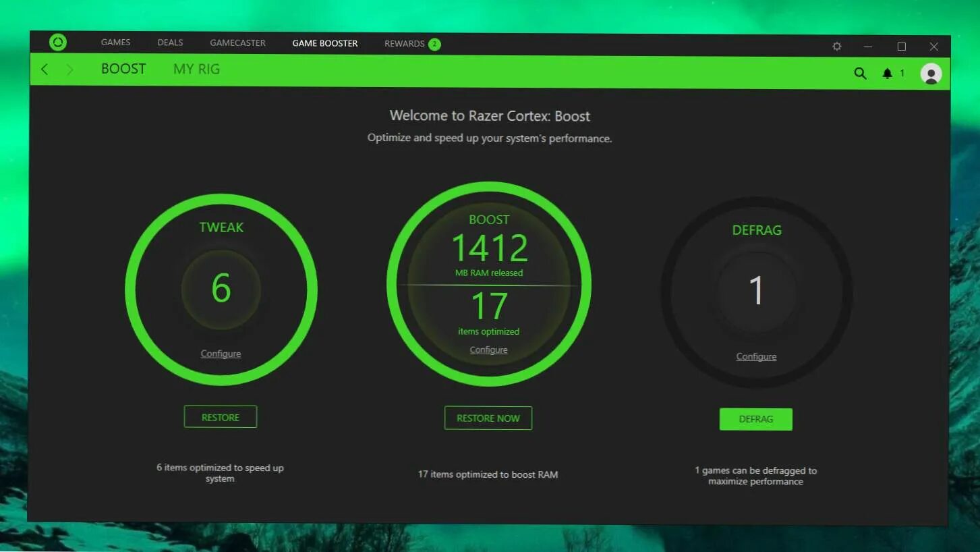The image size is (980, 552).
Task: Click '1 games can be defragged' text
Action: pos(755,476)
